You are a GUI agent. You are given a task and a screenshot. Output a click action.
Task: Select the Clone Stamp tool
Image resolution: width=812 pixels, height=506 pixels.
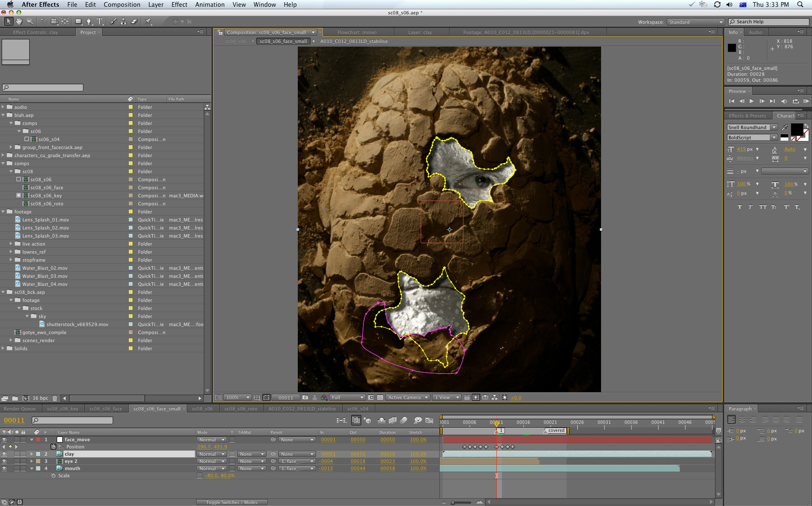click(x=123, y=21)
